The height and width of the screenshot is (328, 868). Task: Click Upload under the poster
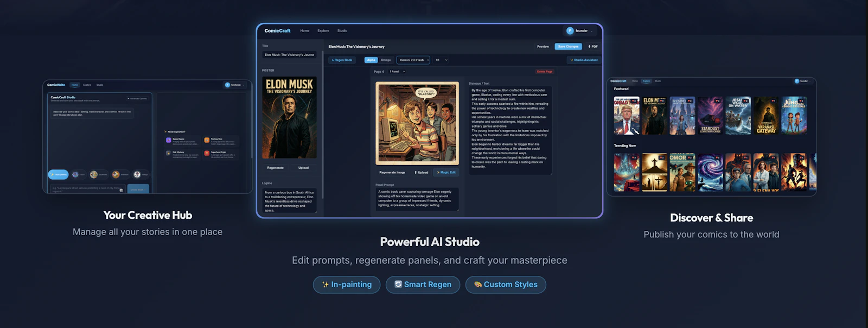tap(303, 168)
